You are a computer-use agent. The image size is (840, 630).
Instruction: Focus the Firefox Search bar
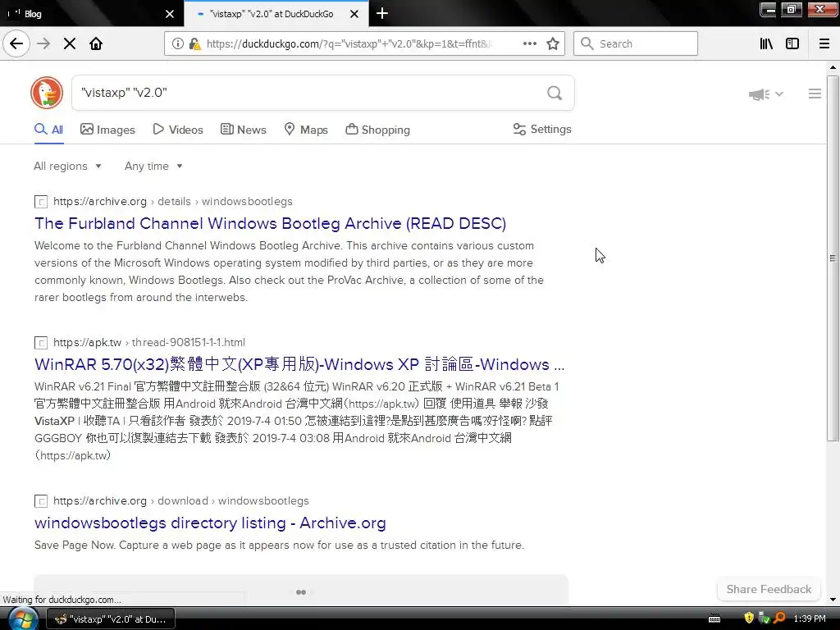tap(636, 43)
